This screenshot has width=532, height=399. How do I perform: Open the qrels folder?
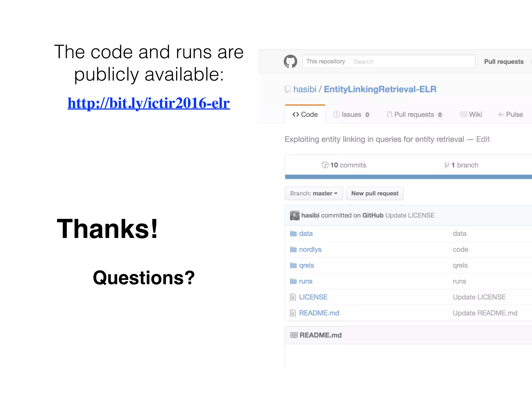[x=307, y=265]
